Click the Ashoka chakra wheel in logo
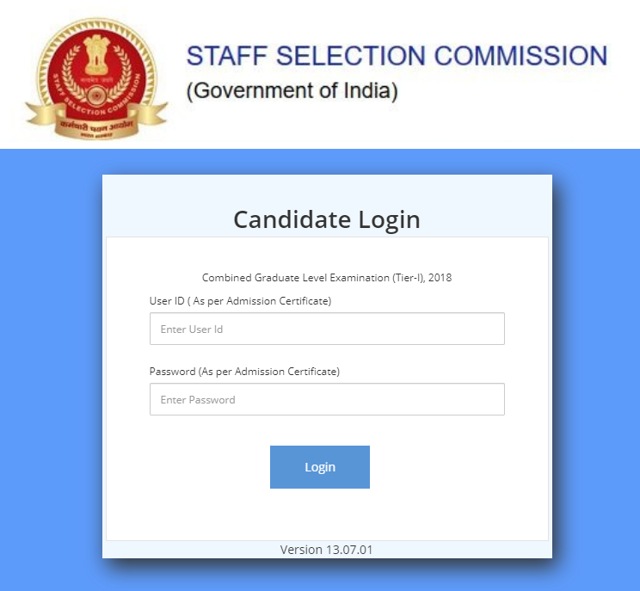Screen dimensions: 640x591 click(96, 96)
